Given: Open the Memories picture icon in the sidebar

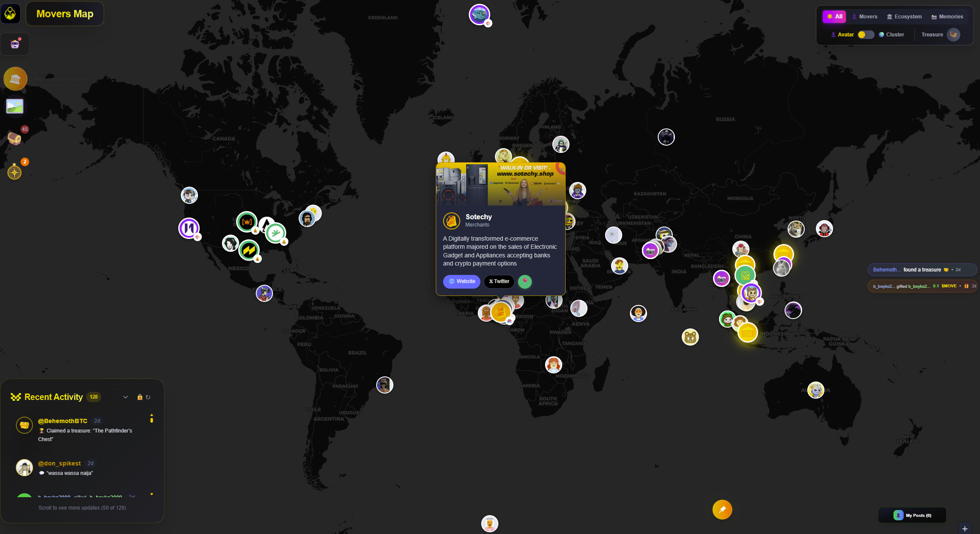Looking at the screenshot, I should point(15,106).
